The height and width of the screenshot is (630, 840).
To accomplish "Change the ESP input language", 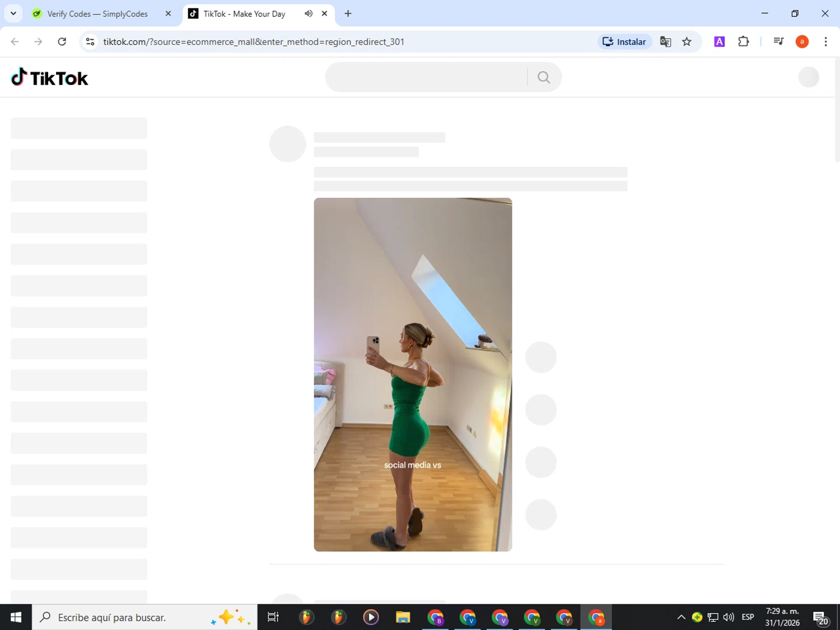I will (748, 617).
